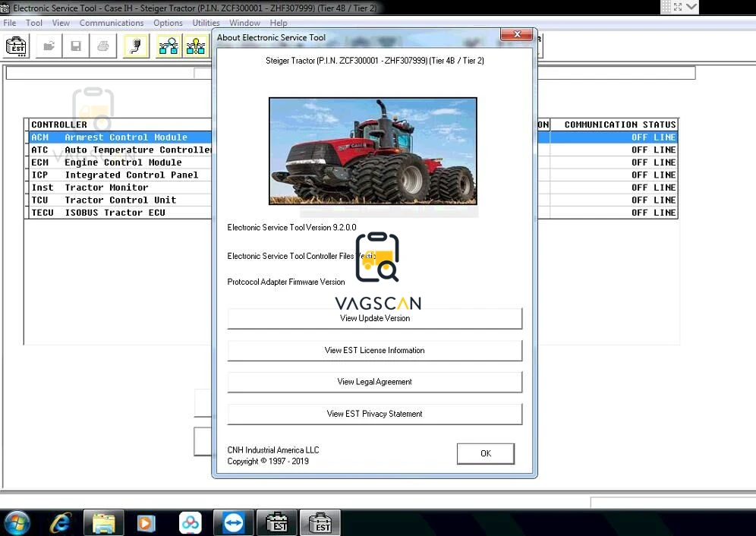Screen dimensions: 756x536
Task: Confirm the About dialog with OK
Action: coord(486,453)
